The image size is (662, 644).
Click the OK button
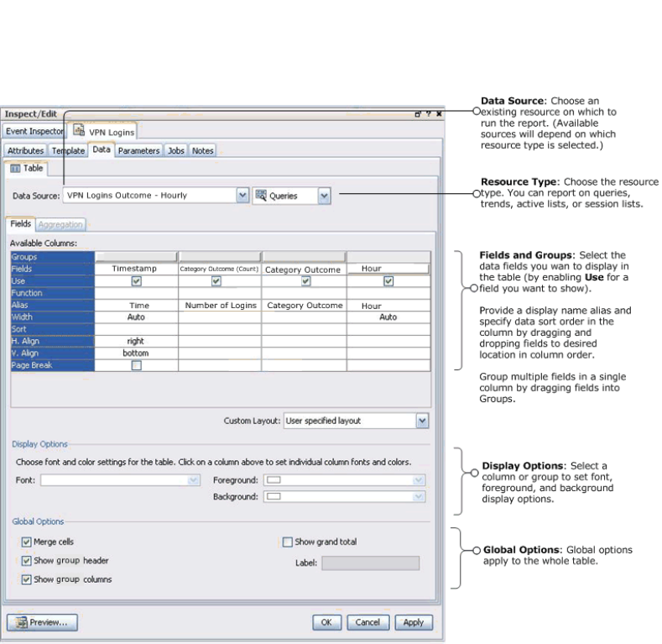pos(326,622)
